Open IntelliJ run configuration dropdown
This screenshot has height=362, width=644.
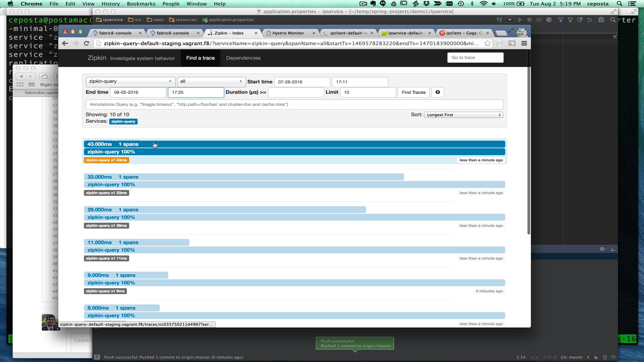point(510,20)
